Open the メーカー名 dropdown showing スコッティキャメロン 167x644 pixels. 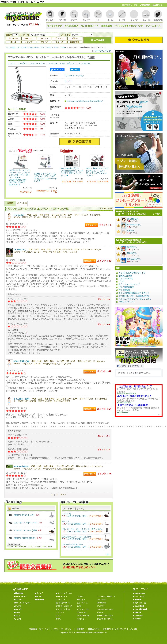coord(45,35)
